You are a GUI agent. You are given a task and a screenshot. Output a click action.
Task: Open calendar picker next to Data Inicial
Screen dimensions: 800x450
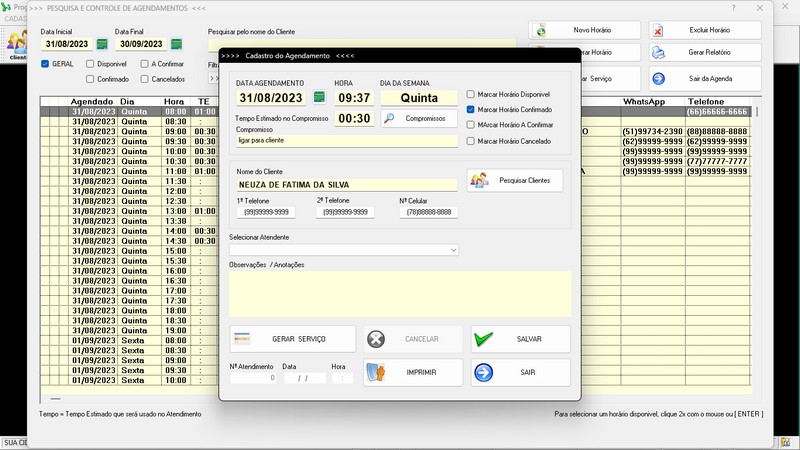tap(102, 44)
